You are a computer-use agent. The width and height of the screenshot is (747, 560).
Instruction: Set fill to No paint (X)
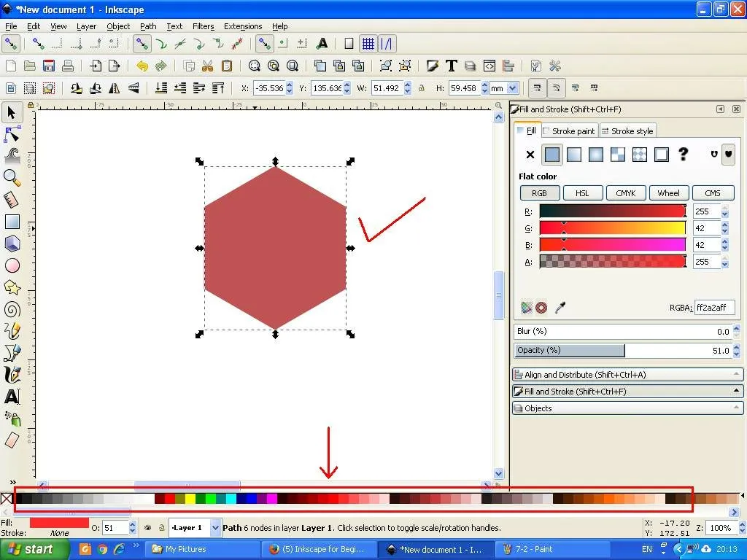pos(530,155)
